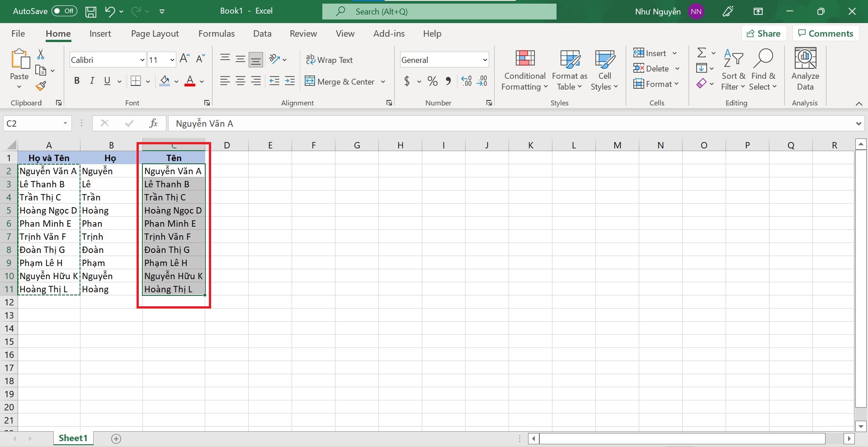Click the Cut scissors icon
Image resolution: width=868 pixels, height=447 pixels.
click(x=41, y=54)
